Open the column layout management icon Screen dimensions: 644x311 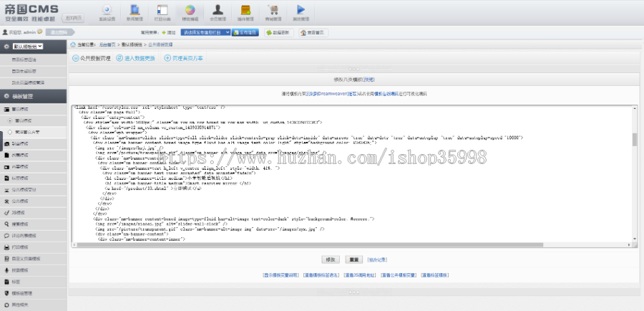[162, 13]
